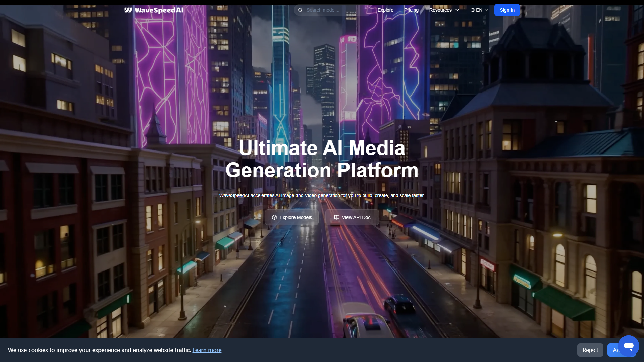Click the globe language icon
Viewport: 644px width, 362px height.
[x=472, y=10]
